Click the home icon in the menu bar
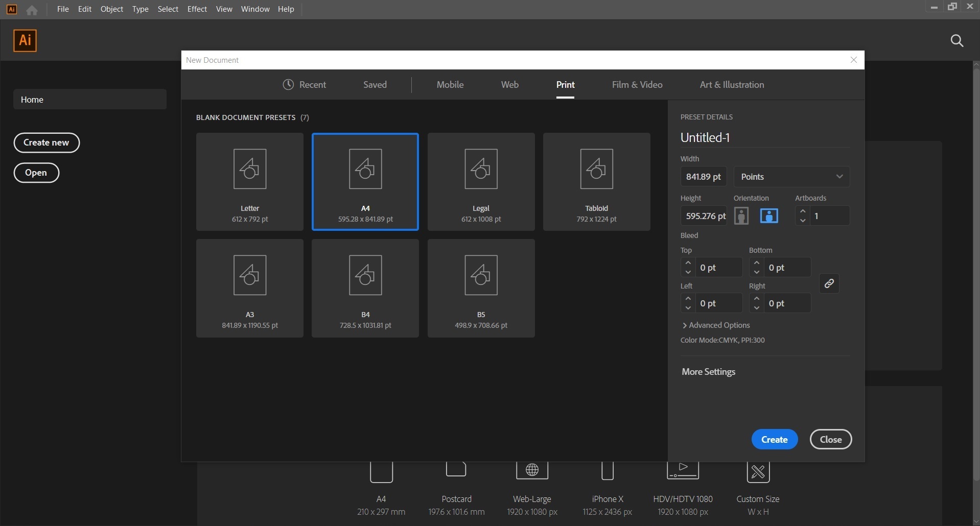Viewport: 980px width, 526px height. [32, 10]
